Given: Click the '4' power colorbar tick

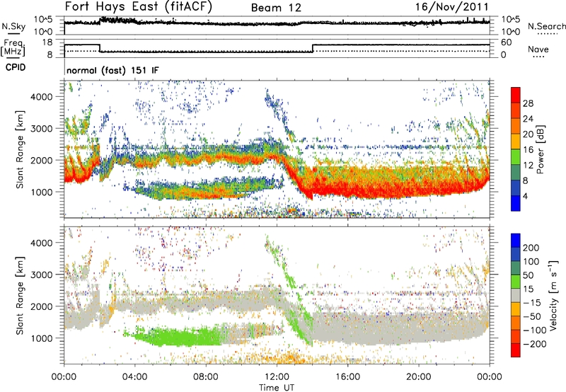Looking at the screenshot, I should coord(525,196).
